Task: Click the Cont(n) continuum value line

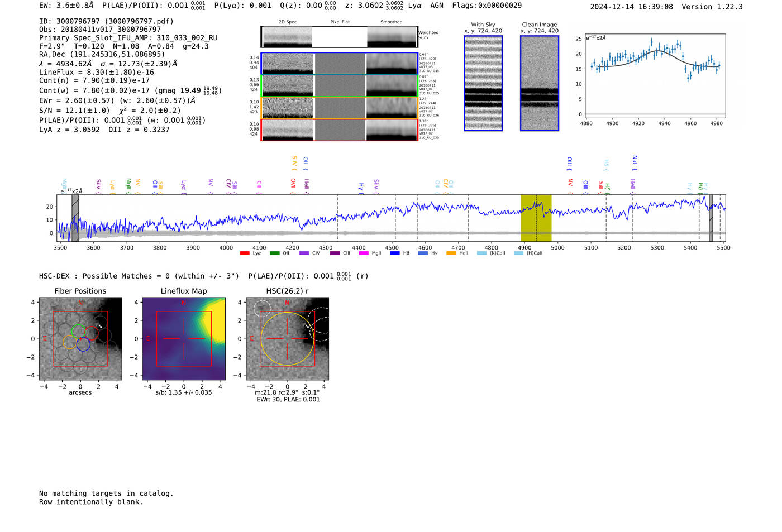Action: (x=94, y=80)
